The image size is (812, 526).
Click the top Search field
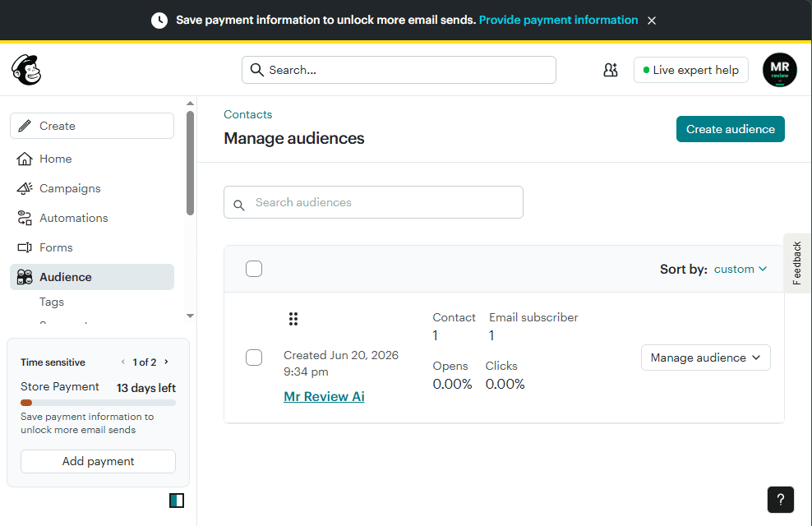[399, 70]
